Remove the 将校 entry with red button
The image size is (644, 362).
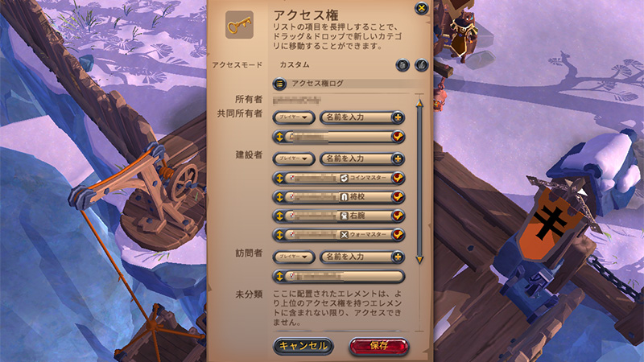coord(398,197)
